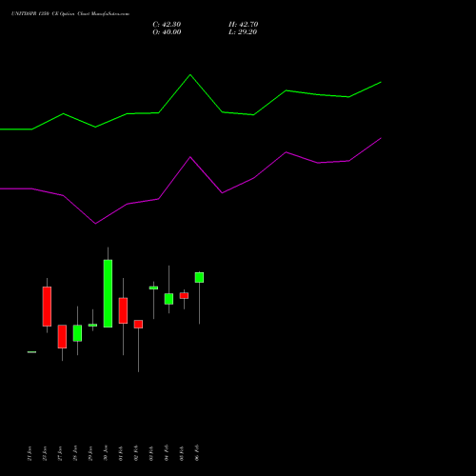The height and width of the screenshot is (476, 476).
Task: Click the tall green candle for 30 Jan
Action: pyautogui.click(x=108, y=293)
